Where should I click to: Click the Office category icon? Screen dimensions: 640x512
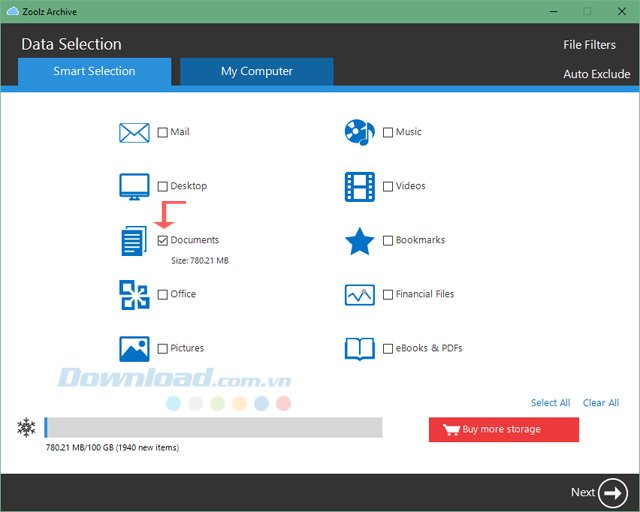[x=134, y=295]
